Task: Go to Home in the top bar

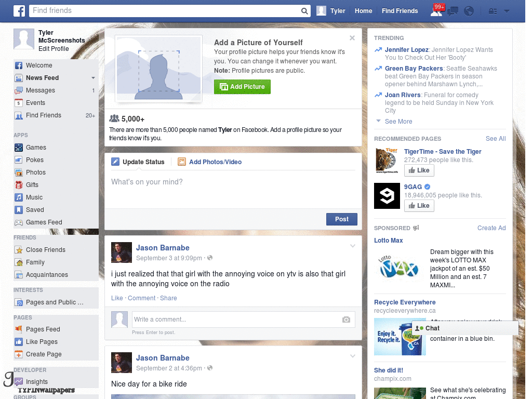Action: point(363,11)
